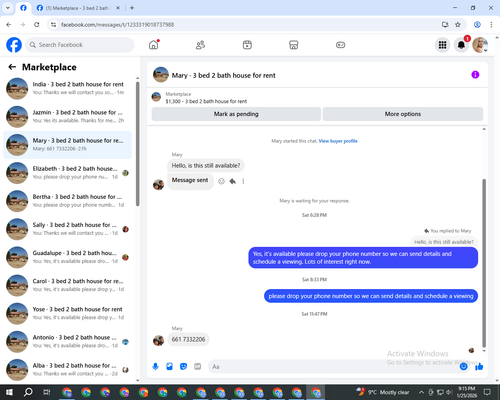The height and width of the screenshot is (400, 500).
Task: Open the View buyer profile link
Action: pos(338,141)
